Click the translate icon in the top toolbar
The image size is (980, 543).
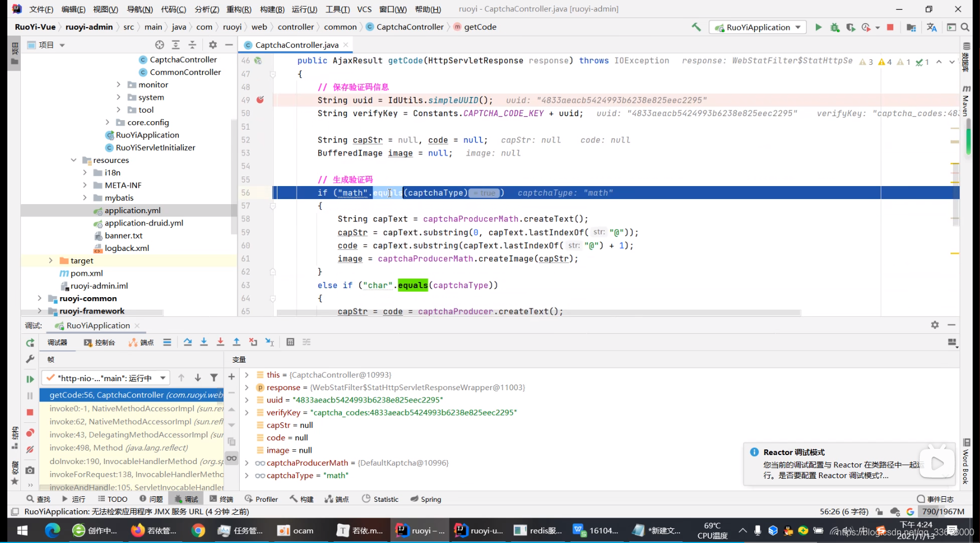pos(932,27)
